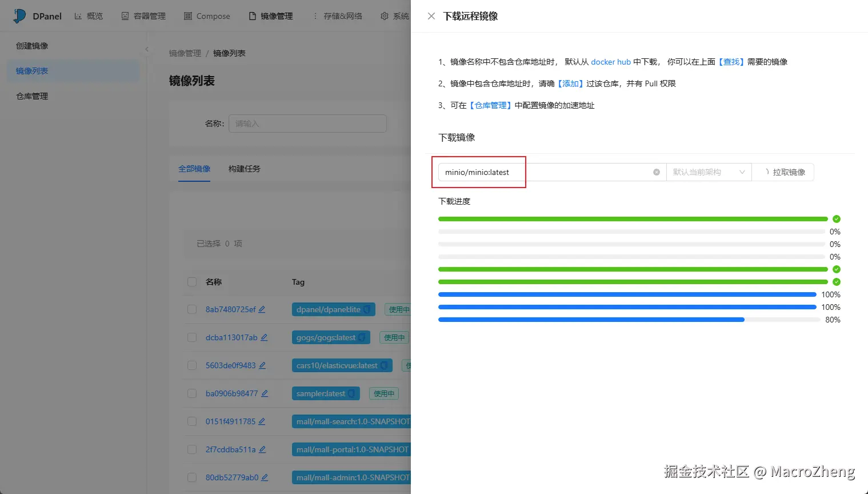Select 仓库管理 in the sidebar
Screen dimensions: 868x494
73,96
